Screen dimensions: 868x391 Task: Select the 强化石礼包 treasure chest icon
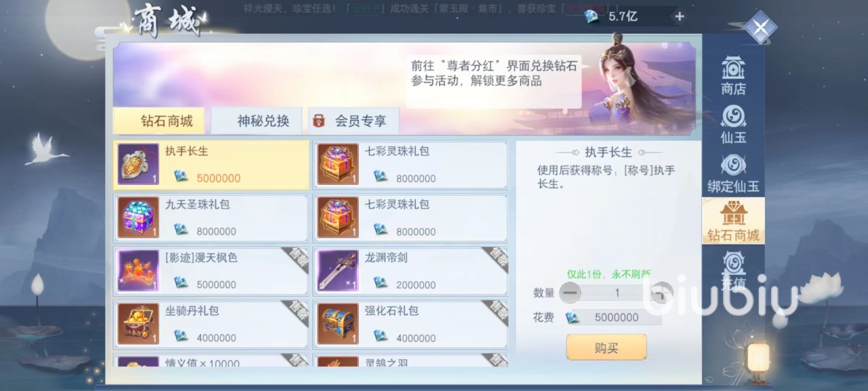[338, 324]
